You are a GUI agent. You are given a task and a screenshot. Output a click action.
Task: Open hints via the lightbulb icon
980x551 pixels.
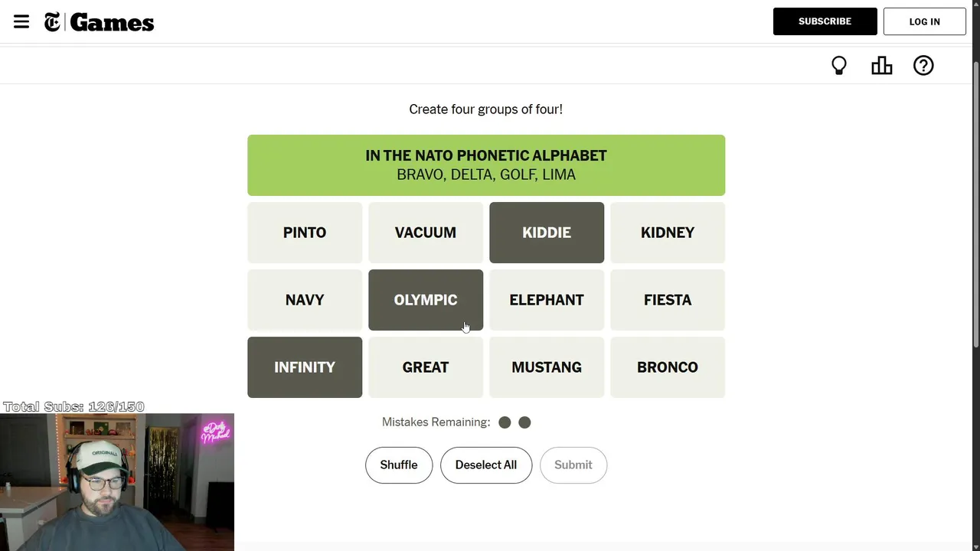click(x=839, y=66)
